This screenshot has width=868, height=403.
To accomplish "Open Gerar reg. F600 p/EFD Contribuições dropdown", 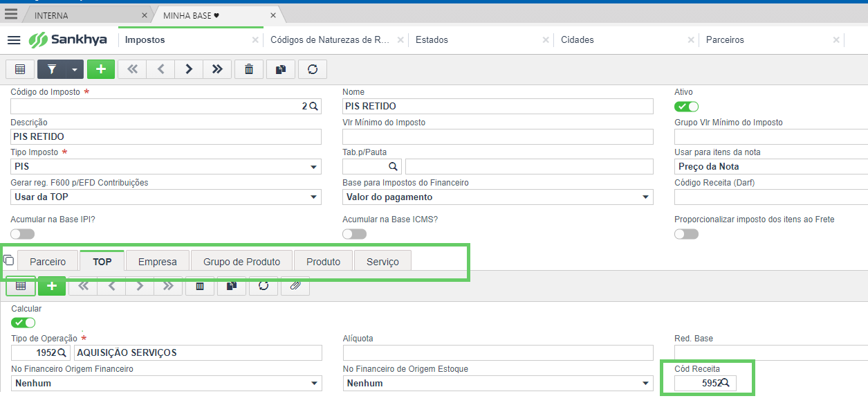I will 166,197.
